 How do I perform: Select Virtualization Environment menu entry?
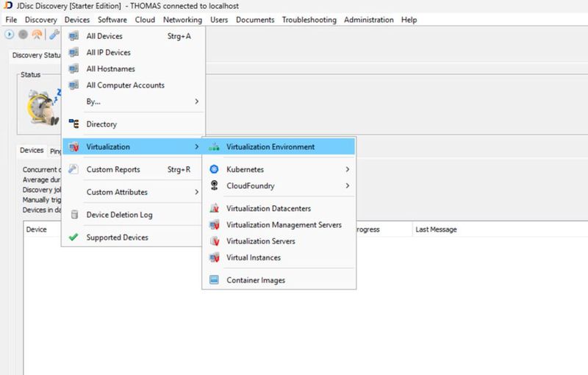click(270, 146)
